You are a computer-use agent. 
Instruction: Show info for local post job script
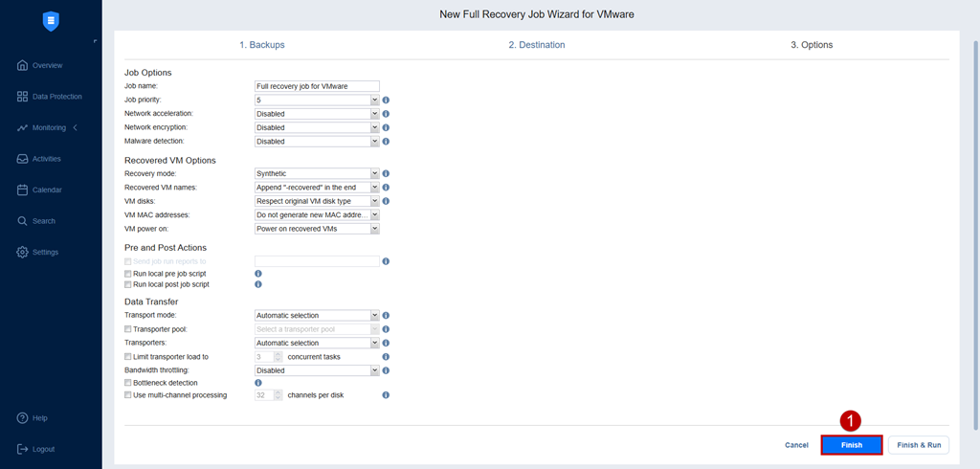point(257,284)
